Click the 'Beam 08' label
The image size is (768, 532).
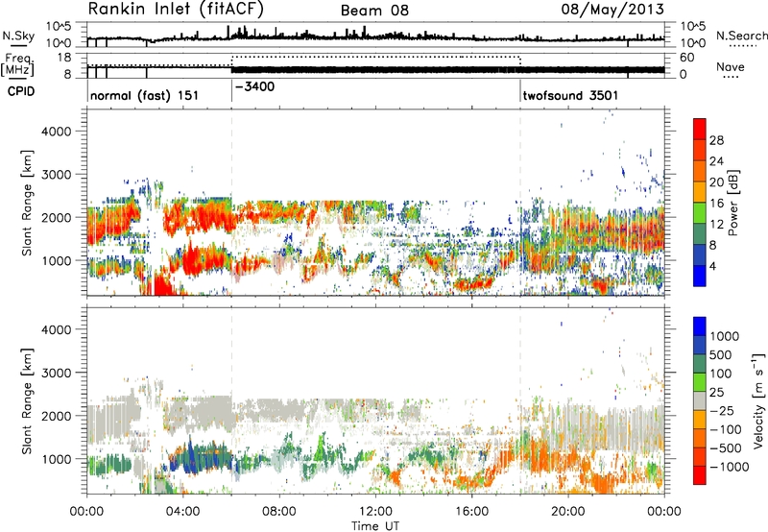click(374, 11)
